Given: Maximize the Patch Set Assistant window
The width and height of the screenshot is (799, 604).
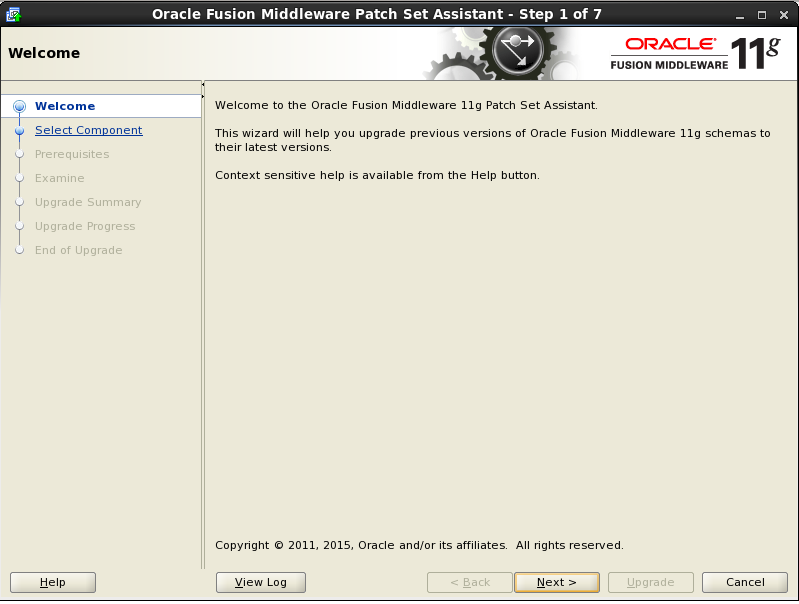Looking at the screenshot, I should point(762,15).
